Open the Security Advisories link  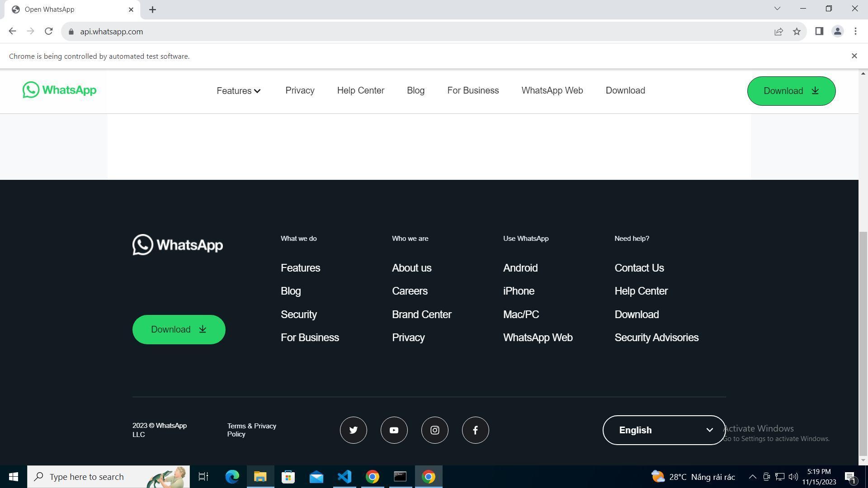[x=656, y=338]
